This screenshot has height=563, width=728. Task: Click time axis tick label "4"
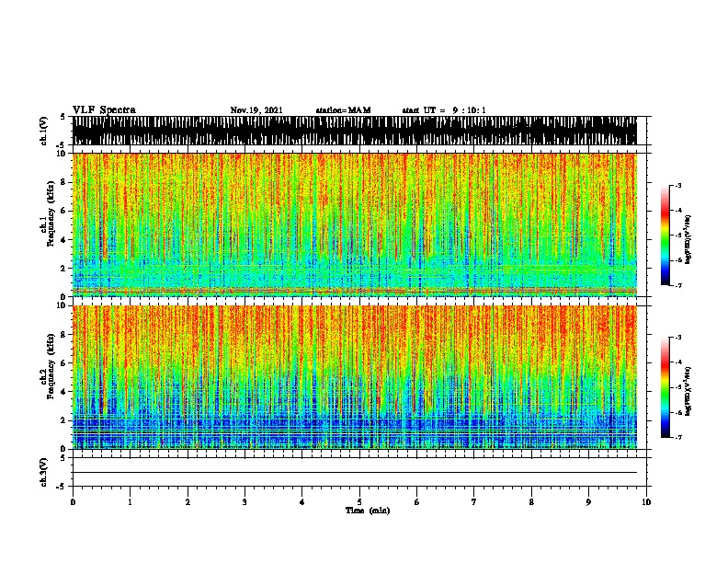tap(302, 502)
